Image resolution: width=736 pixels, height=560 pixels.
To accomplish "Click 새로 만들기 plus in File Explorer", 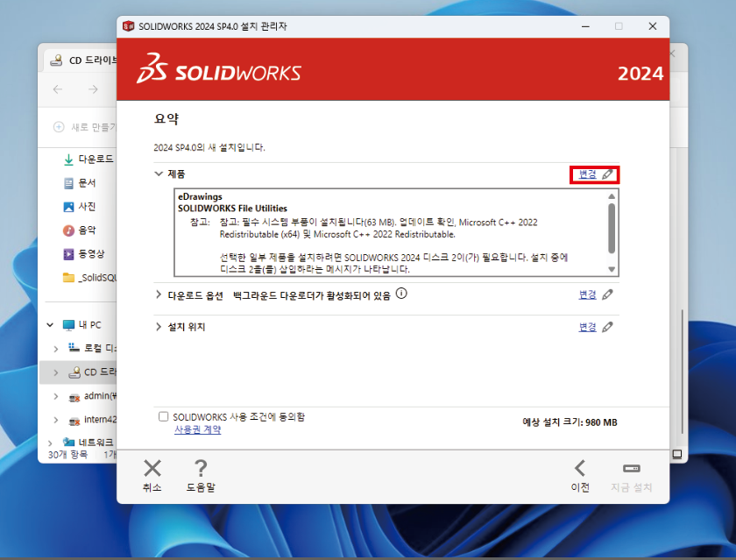I will [x=59, y=127].
